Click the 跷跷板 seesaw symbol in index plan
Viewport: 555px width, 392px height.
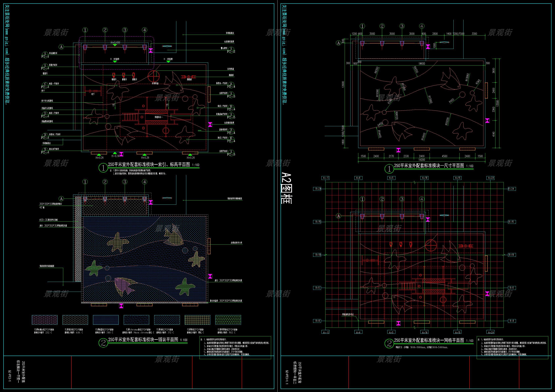click(188, 77)
